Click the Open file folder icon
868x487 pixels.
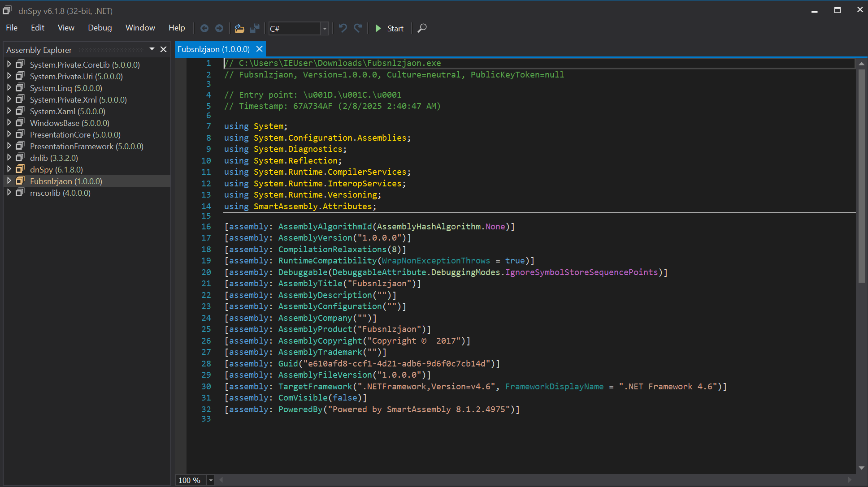click(x=239, y=28)
